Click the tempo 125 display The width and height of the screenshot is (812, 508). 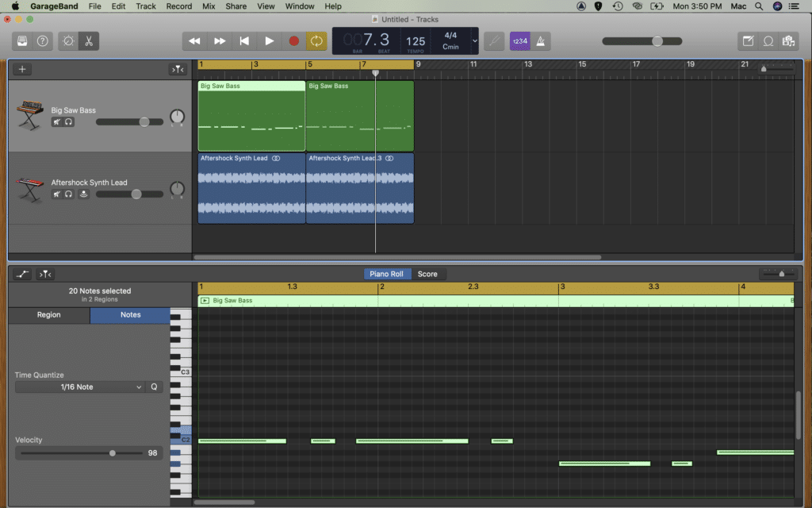tap(416, 41)
